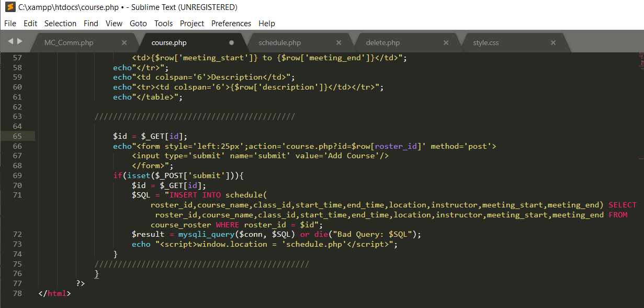Open the Project menu

192,24
